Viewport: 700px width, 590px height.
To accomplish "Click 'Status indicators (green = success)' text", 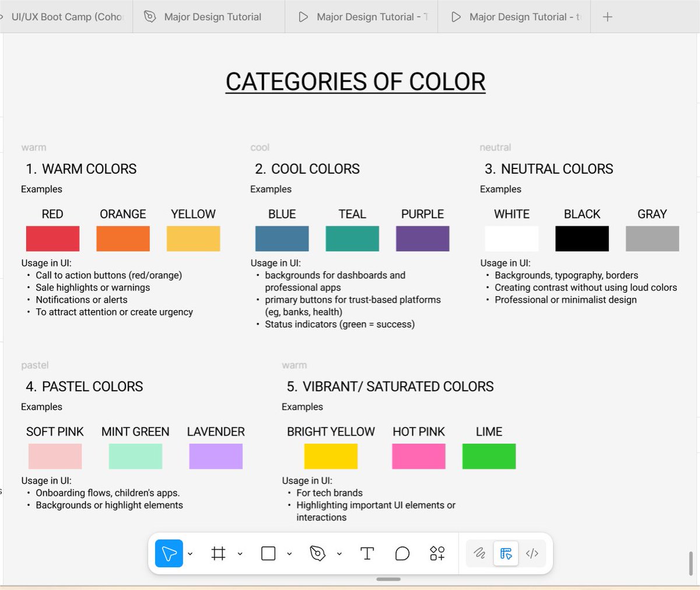I will 340,324.
